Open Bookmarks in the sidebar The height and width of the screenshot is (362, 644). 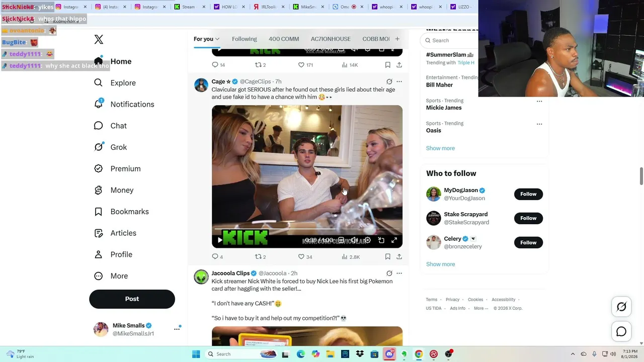point(121,212)
